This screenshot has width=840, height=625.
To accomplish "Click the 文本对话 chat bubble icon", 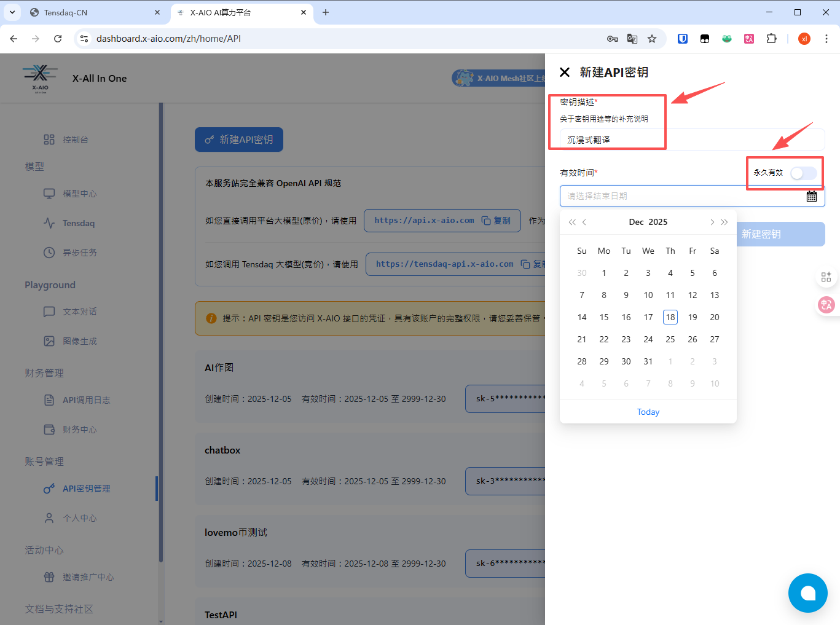I will click(x=49, y=312).
